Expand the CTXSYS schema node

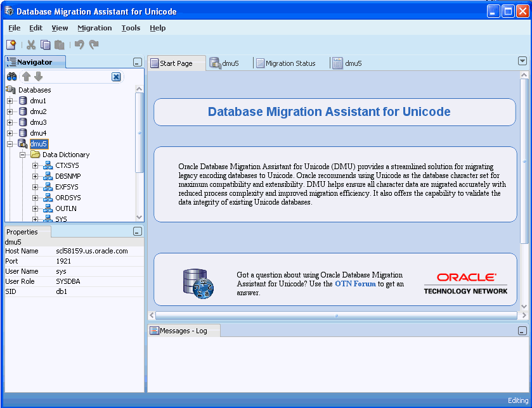[36, 166]
